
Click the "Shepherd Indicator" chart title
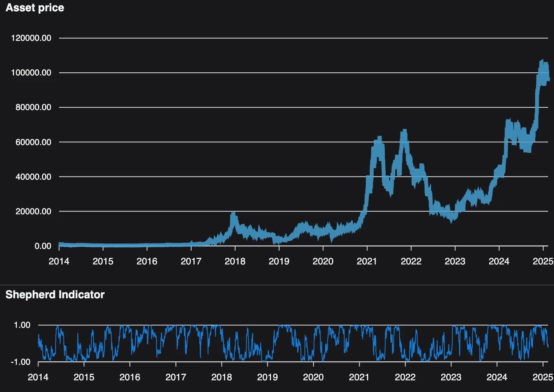tap(55, 294)
